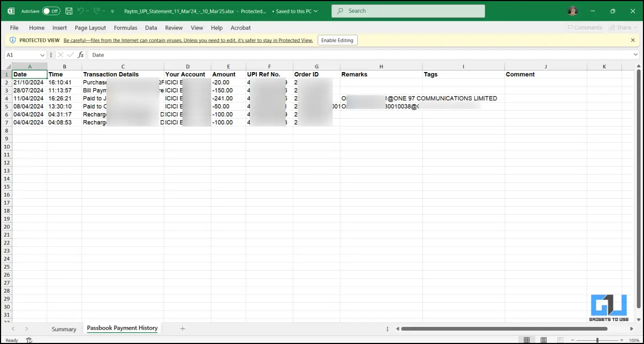Click the previous sheet navigation arrow
Viewport: 644px width, 344px height.
tap(13, 329)
